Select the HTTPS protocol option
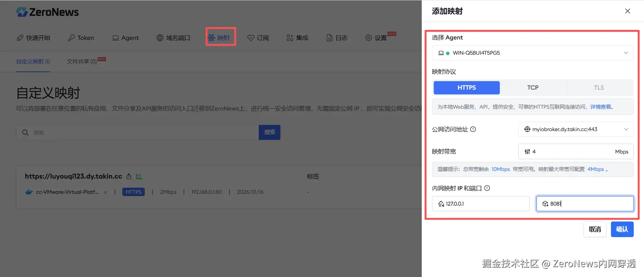Viewport: 644px width, 277px height. (467, 87)
